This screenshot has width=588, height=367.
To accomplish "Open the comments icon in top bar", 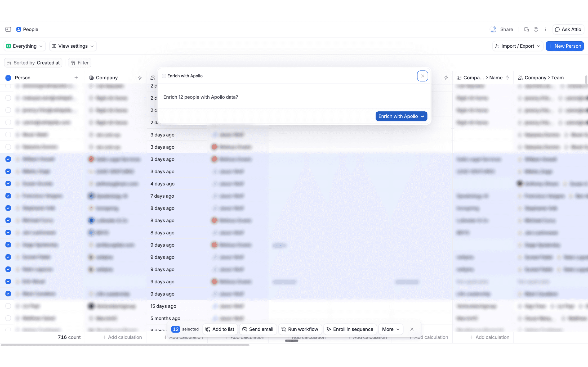I will click(526, 29).
